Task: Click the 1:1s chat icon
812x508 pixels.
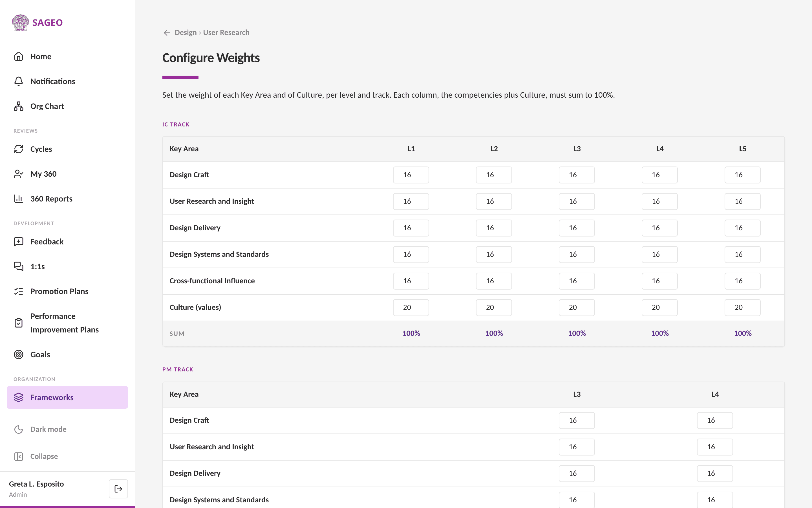Action: pyautogui.click(x=18, y=266)
